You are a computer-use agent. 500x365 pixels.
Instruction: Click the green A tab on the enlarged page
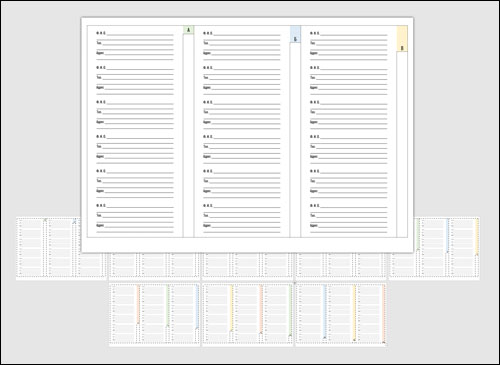coord(188,30)
